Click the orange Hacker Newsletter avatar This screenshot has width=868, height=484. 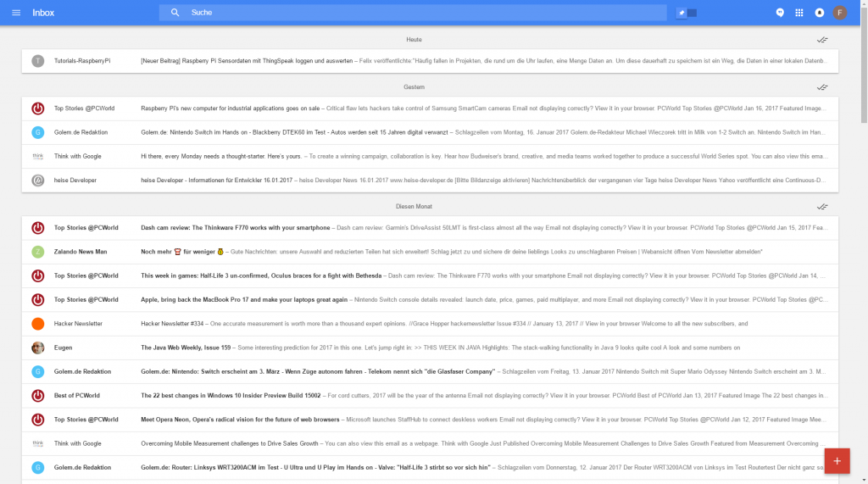37,324
